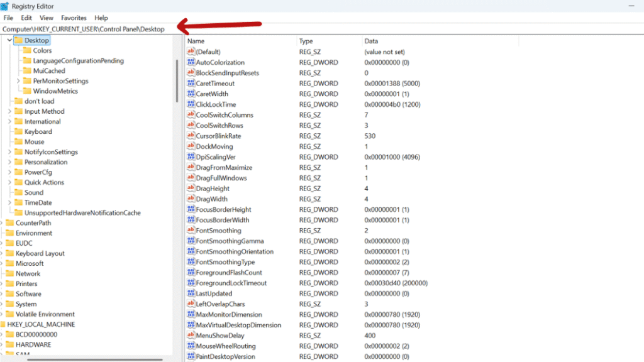644x362 pixels.
Task: Click the folder icon of Environment key
Action: [10, 233]
